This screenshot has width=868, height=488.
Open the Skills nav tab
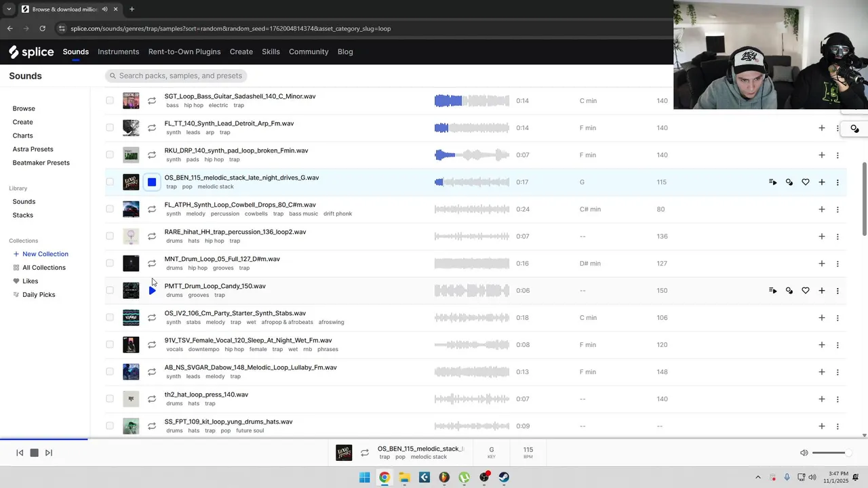tap(271, 52)
